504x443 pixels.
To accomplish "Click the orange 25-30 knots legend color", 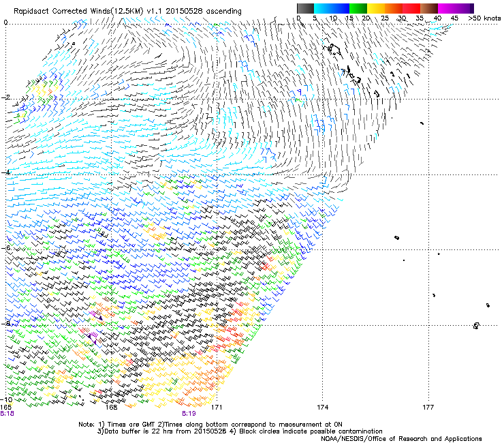I will click(x=394, y=8).
